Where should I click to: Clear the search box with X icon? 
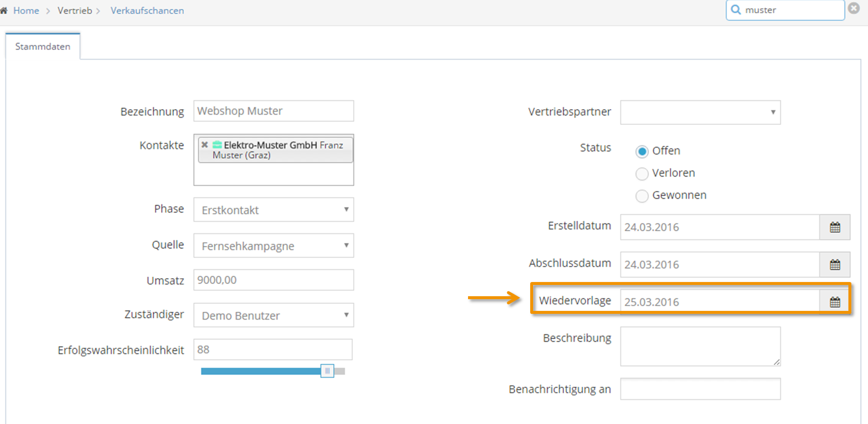coord(854,8)
